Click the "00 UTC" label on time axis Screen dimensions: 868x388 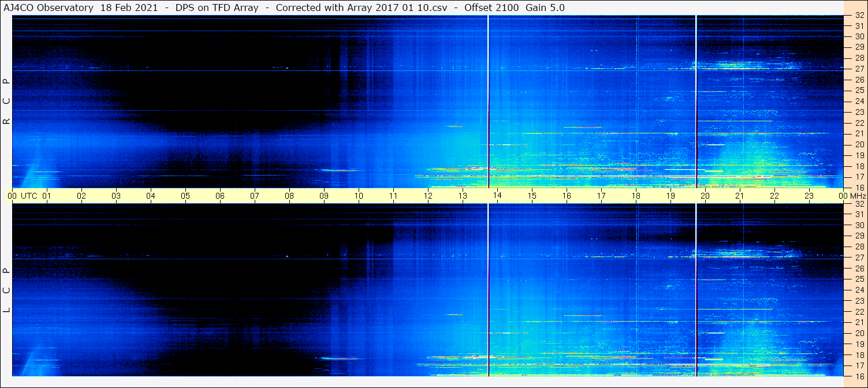tap(23, 196)
